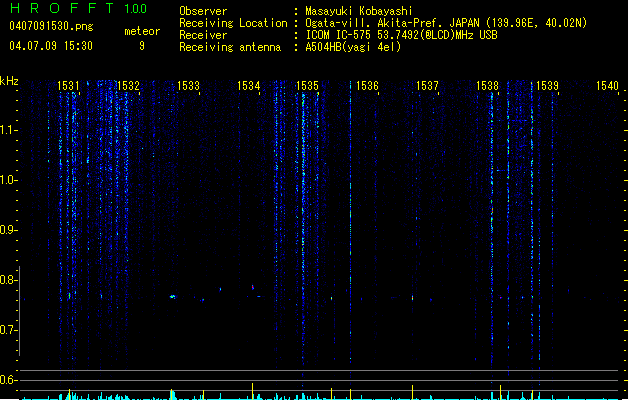Click the 0.9 kHz axis label
The image size is (629, 400).
tap(8, 230)
